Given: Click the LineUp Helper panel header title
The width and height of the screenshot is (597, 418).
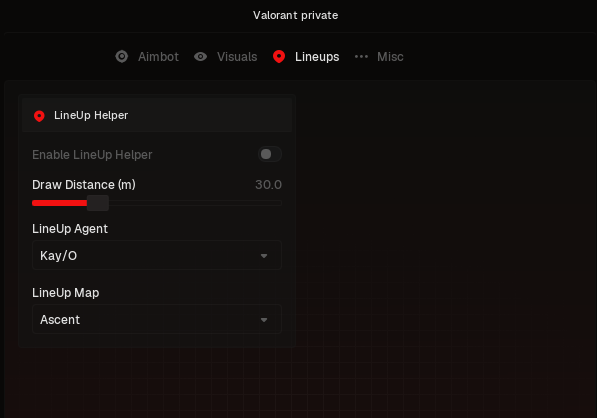Looking at the screenshot, I should 91,115.
